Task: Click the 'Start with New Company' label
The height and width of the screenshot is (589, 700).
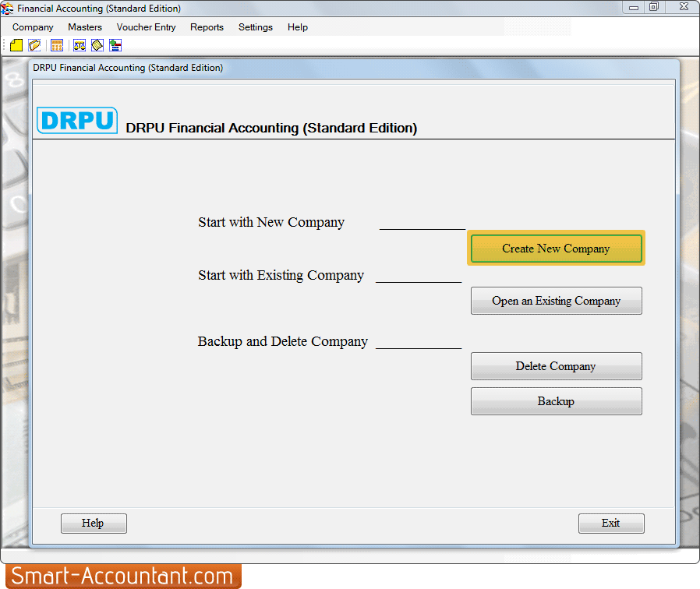Action: coord(271,222)
